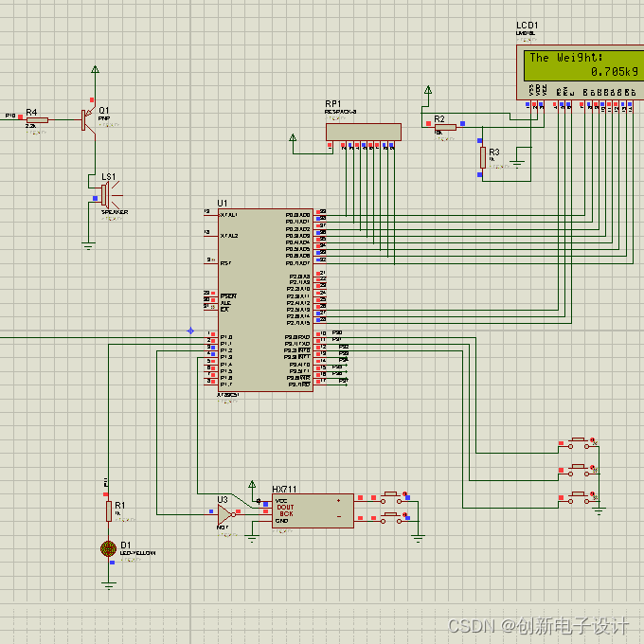Click the "Q1" reference label
Screen dimensions: 644x644
click(x=104, y=110)
